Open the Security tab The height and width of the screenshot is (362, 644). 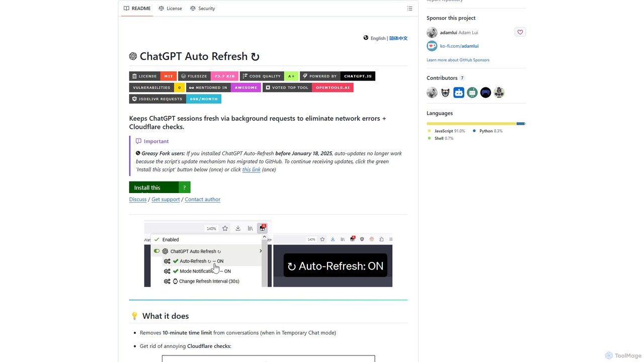coord(202,9)
